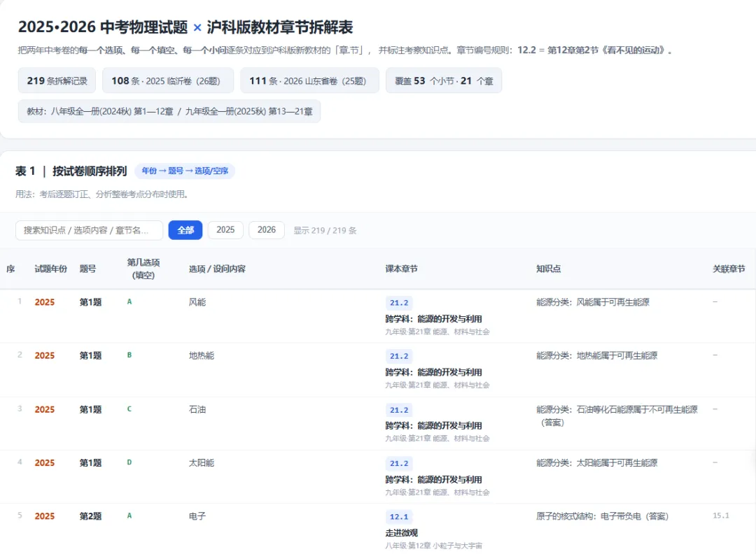Click the 12.1 chapter tag in 电子 row

pos(399,517)
